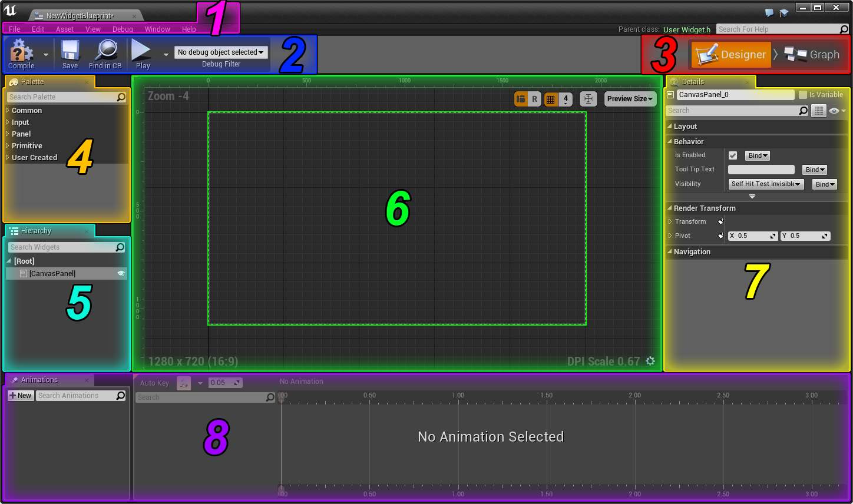The image size is (853, 504).
Task: Create a New animation
Action: (21, 396)
